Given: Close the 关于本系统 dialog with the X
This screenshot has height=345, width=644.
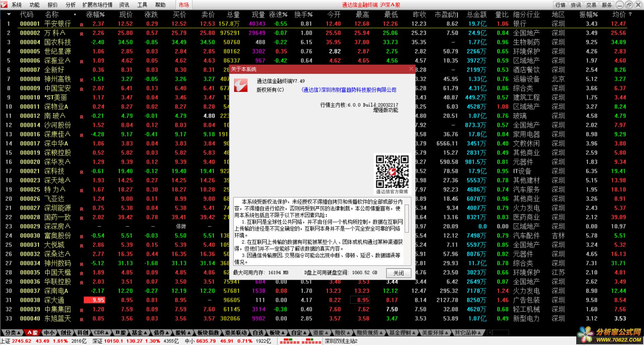Looking at the screenshot, I should 411,69.
